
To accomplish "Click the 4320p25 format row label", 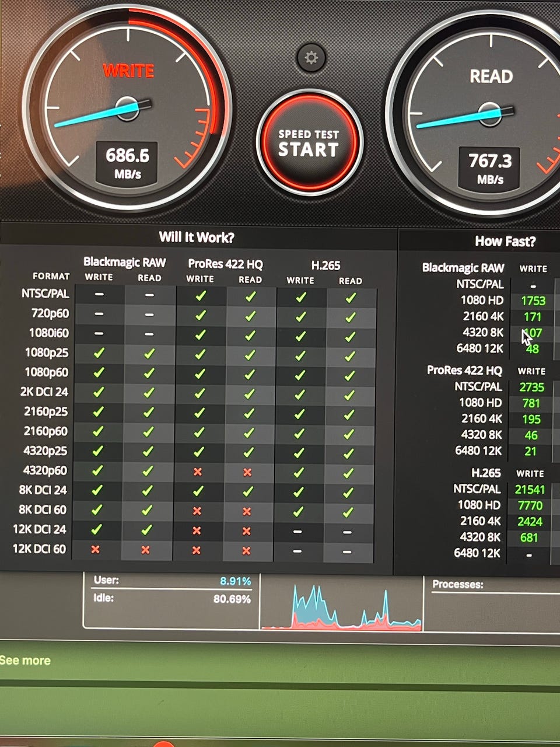I will point(45,451).
